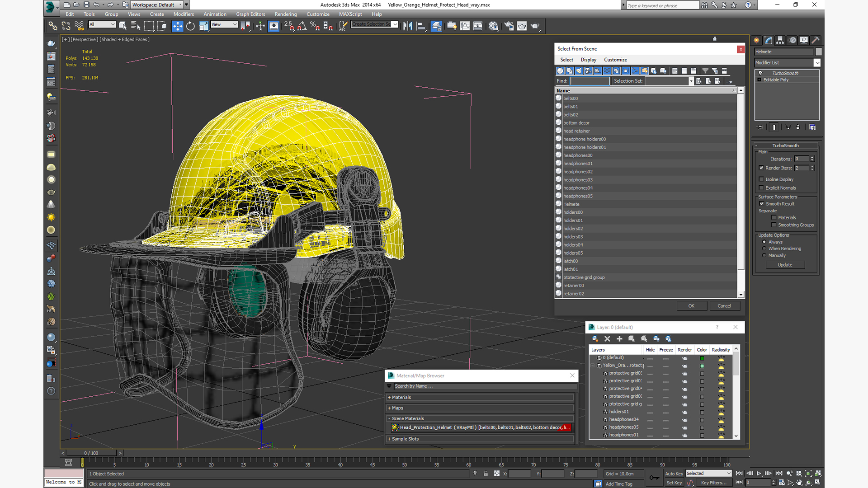Open Display menu in Select From Scene
Image resolution: width=868 pixels, height=488 pixels.
(x=588, y=60)
